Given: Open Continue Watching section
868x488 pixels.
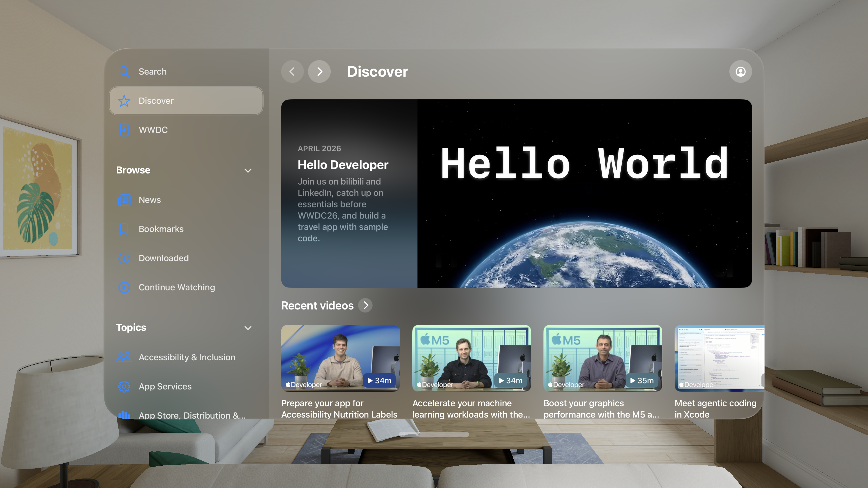Looking at the screenshot, I should [x=186, y=287].
